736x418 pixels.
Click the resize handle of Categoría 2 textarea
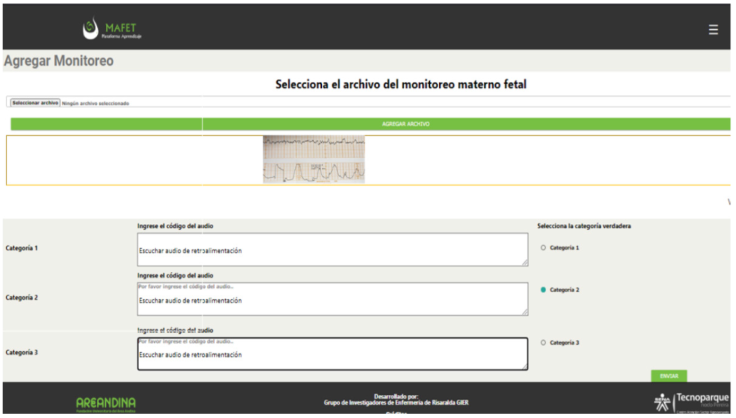click(x=524, y=312)
